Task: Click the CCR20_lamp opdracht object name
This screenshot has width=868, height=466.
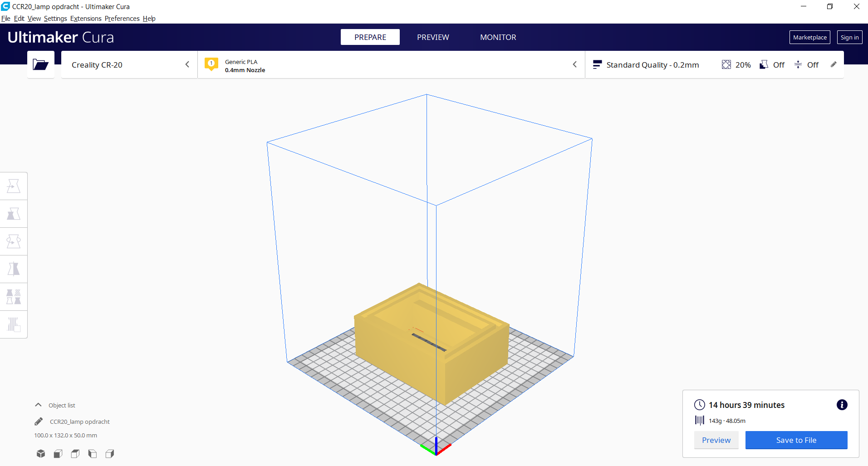Action: pos(80,422)
